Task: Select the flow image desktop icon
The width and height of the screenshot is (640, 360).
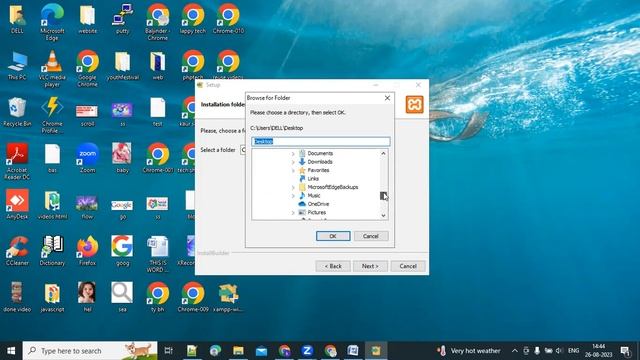Action: click(87, 207)
